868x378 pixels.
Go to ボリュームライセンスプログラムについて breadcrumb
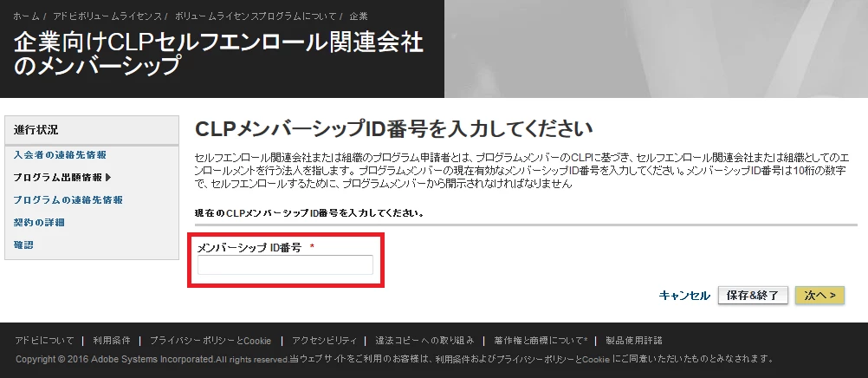click(256, 16)
